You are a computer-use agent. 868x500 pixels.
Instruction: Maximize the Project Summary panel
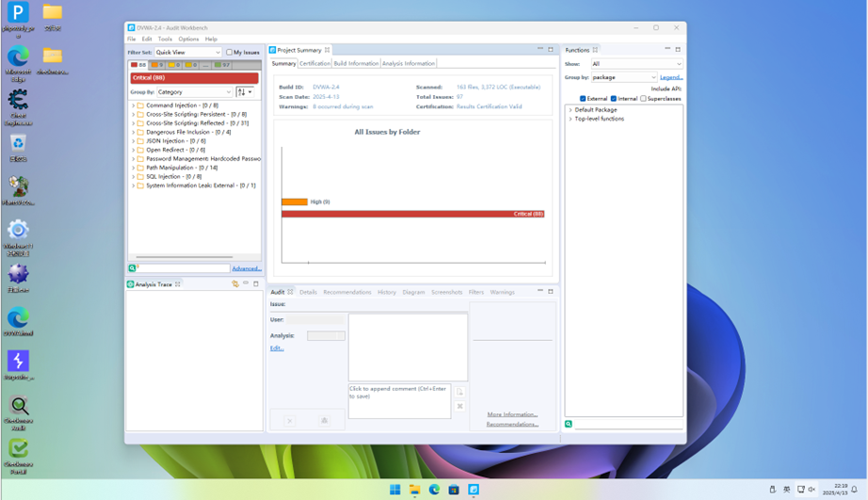(x=551, y=49)
